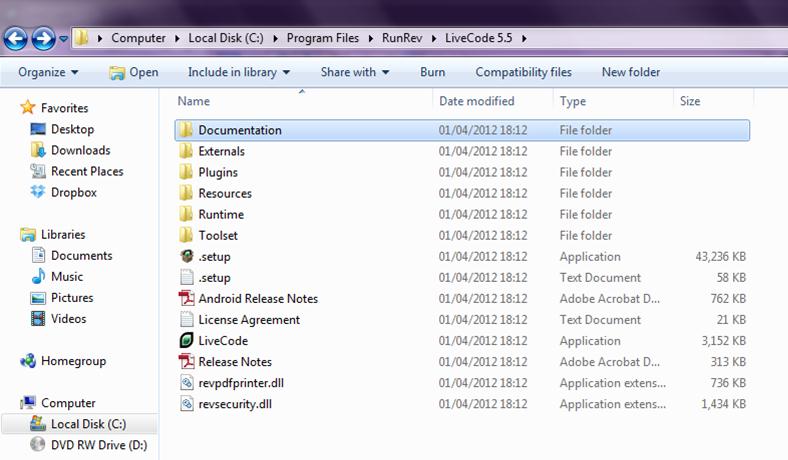Screen dimensions: 788x460
Task: Click the Dropbox icon in Favorites
Action: point(38,192)
